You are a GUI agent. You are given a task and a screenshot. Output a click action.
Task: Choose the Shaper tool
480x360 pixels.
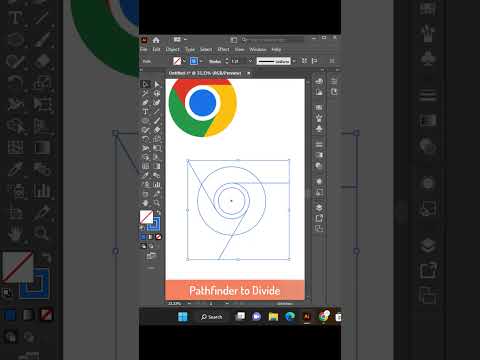[x=146, y=130]
